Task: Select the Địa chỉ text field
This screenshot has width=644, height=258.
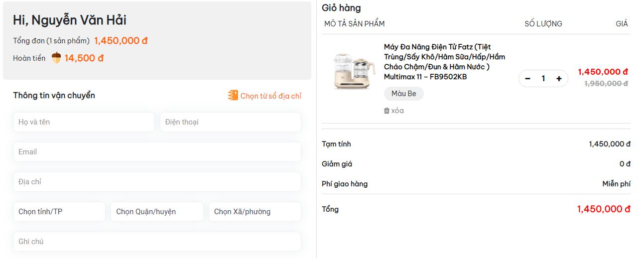Action: [x=157, y=182]
